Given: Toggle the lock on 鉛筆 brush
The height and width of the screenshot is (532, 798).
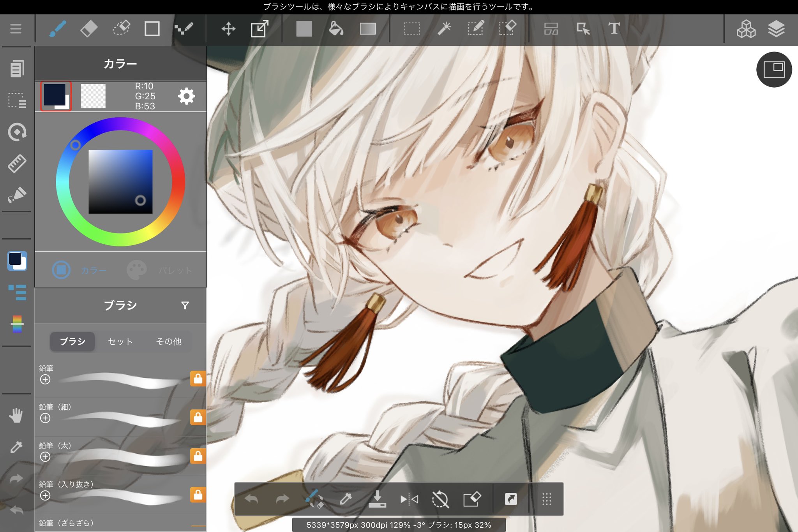Looking at the screenshot, I should click(x=198, y=379).
